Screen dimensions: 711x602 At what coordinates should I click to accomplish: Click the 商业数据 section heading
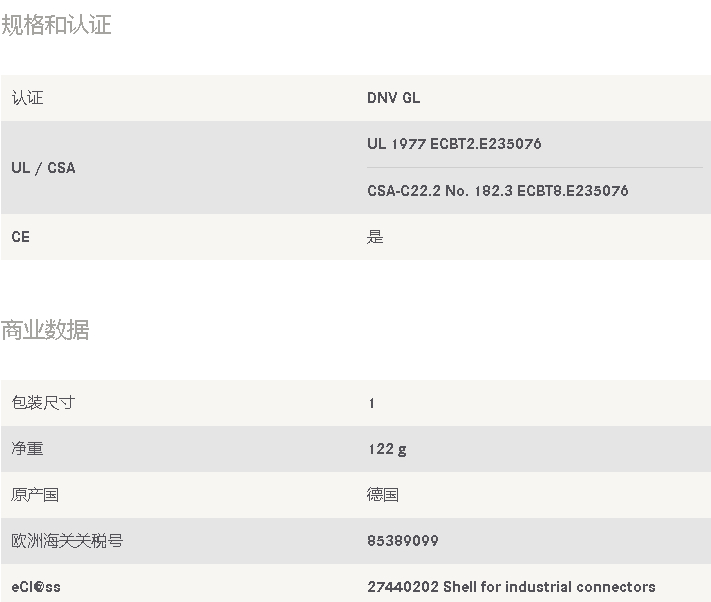[x=45, y=330]
